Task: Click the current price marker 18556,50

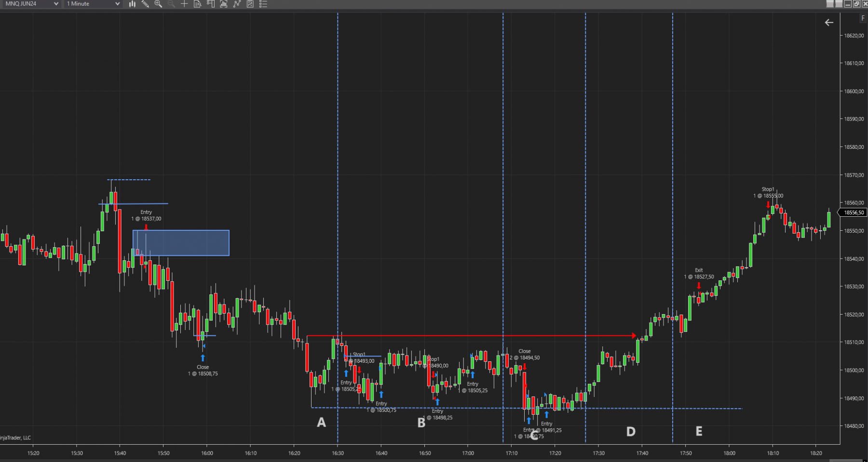Action: pyautogui.click(x=852, y=212)
